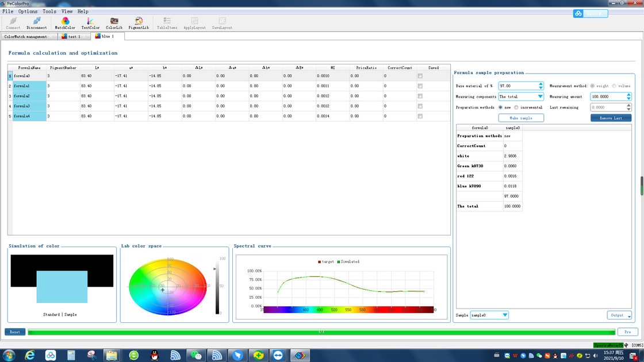The height and width of the screenshot is (362, 644).
Task: Select the 'new' preparation method radio
Action: [500, 107]
